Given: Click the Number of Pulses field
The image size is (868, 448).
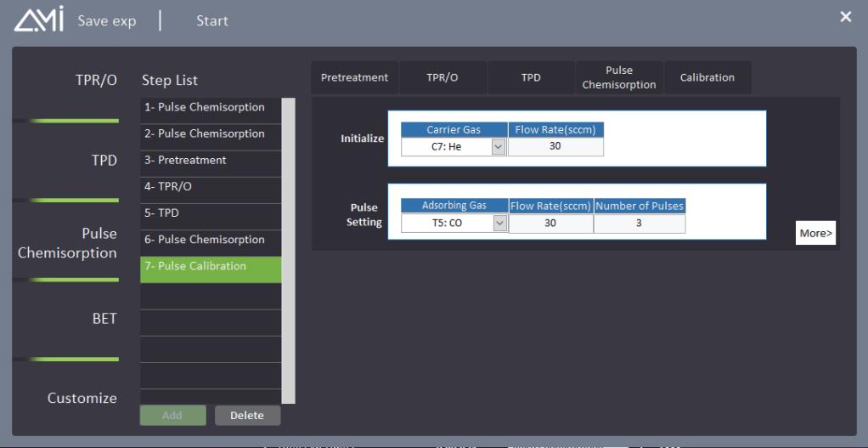Looking at the screenshot, I should click(639, 224).
